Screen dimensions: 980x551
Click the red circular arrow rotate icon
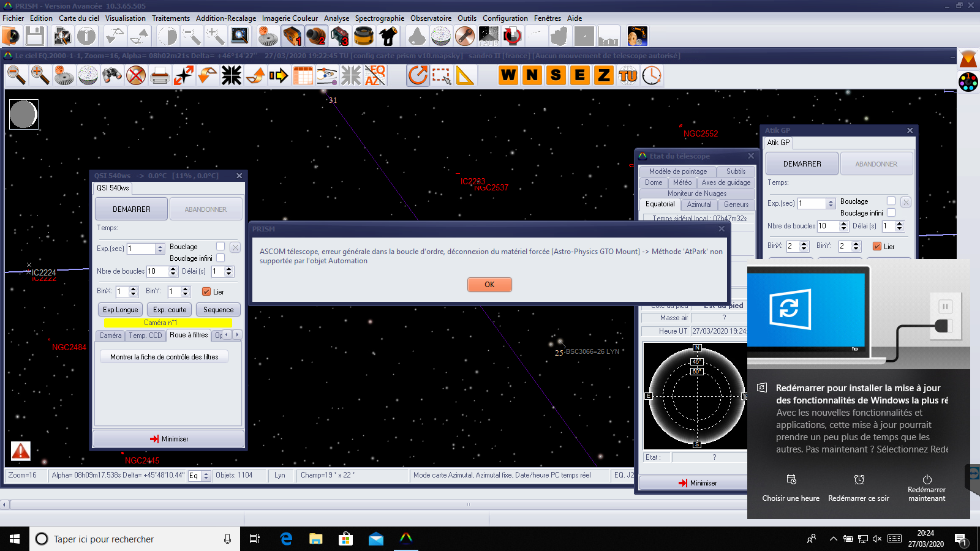418,75
